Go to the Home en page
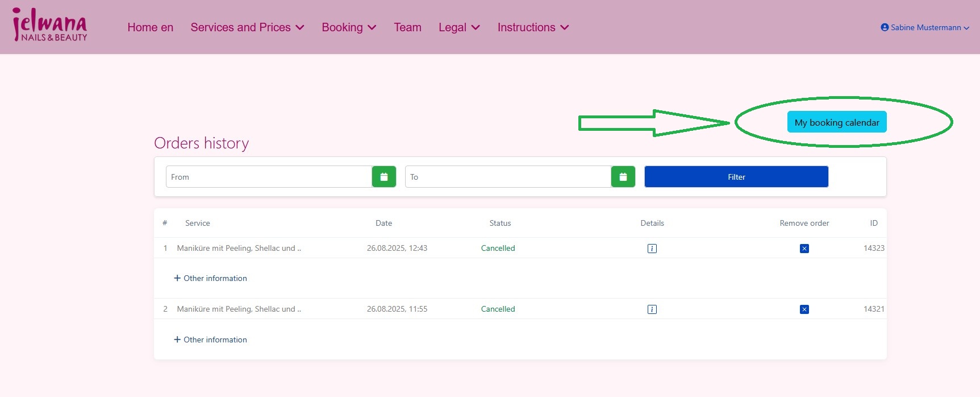The width and height of the screenshot is (980, 397). point(150,27)
